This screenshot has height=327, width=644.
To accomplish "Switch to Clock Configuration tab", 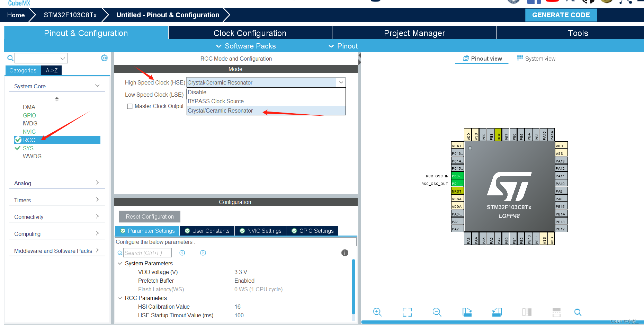I will pos(250,33).
